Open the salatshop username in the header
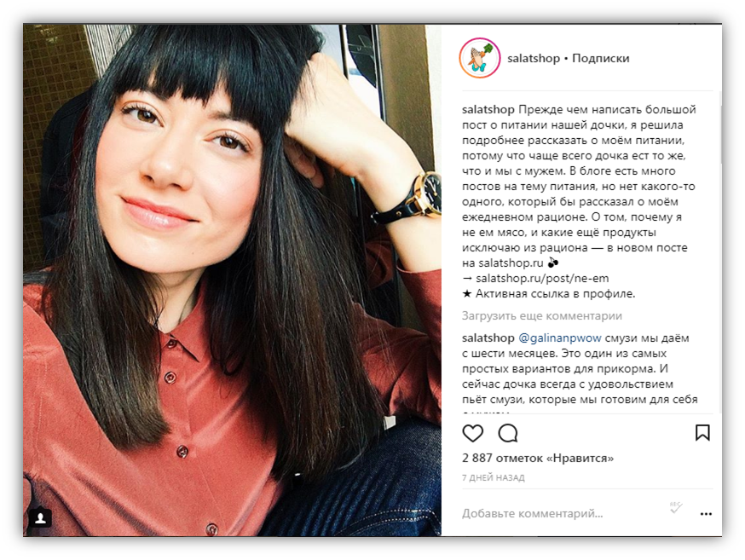 click(x=534, y=59)
